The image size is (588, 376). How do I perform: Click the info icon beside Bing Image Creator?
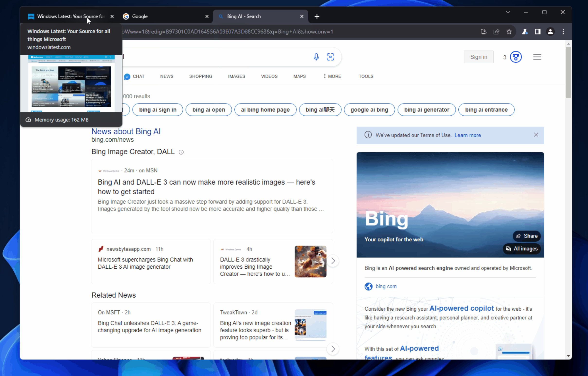tap(181, 152)
